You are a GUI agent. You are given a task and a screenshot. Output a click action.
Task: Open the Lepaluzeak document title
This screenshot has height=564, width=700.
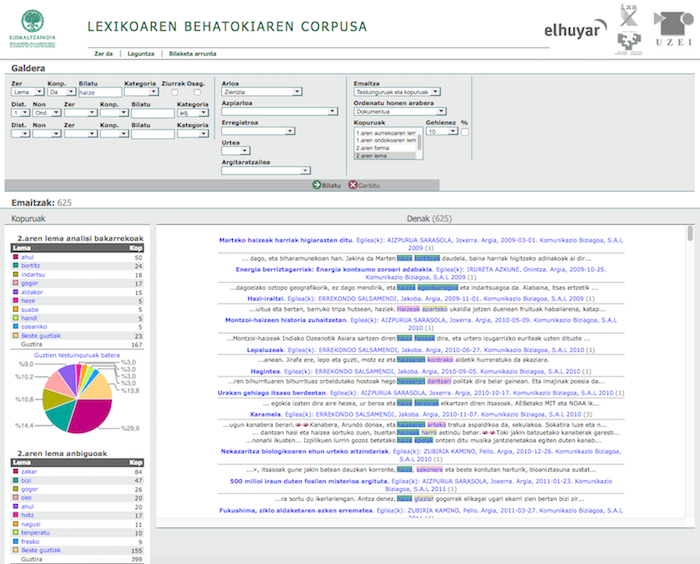click(x=266, y=350)
